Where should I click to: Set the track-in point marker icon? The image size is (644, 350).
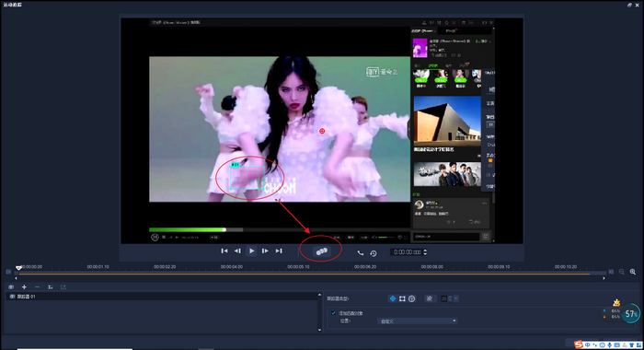(361, 253)
